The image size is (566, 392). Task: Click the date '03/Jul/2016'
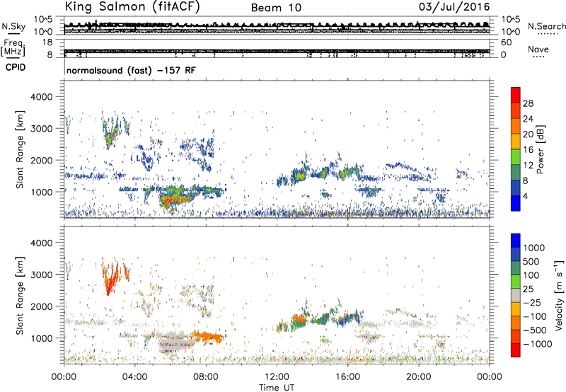coord(454,7)
